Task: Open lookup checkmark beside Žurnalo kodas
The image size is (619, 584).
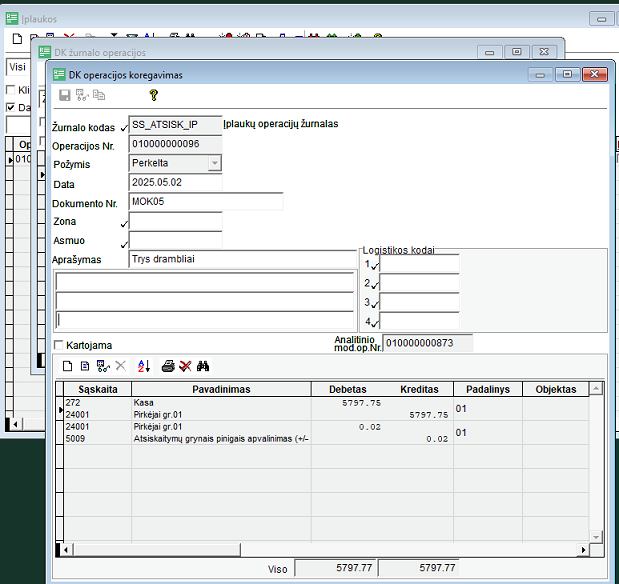Action: click(x=124, y=128)
